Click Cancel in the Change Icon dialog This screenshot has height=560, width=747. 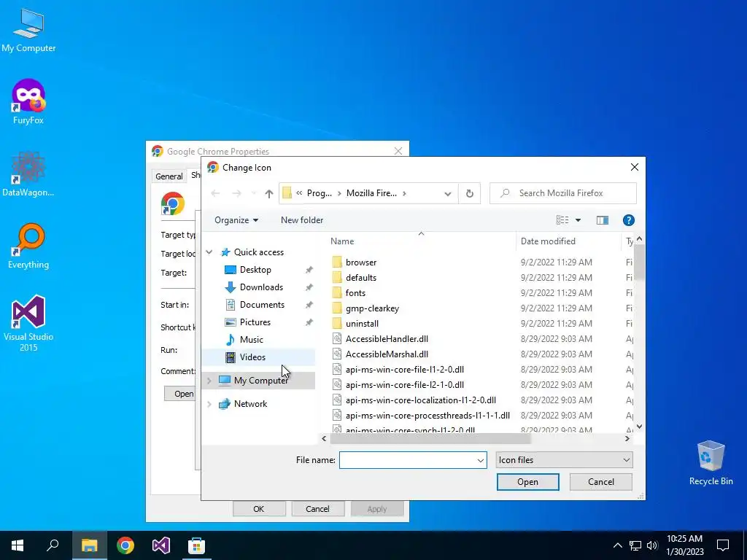click(x=601, y=482)
